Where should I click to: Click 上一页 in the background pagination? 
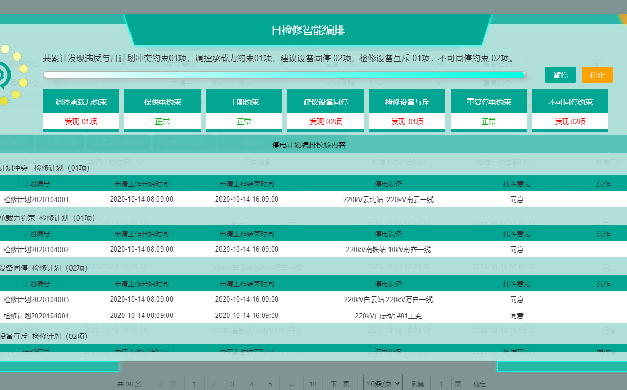tap(167, 384)
